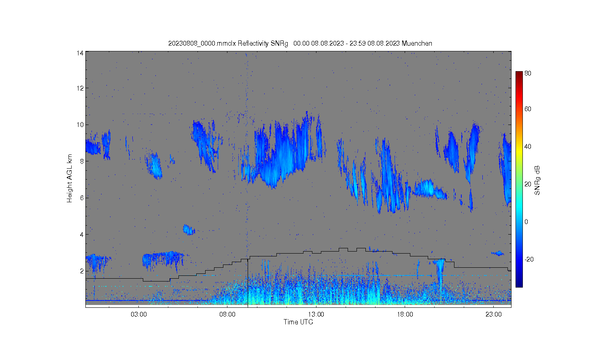Click the height tick label 12
The height and width of the screenshot is (364, 607).
81,88
